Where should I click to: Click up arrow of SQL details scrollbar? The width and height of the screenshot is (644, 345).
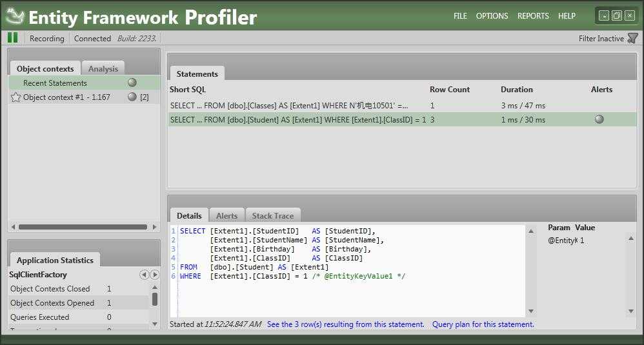point(530,232)
